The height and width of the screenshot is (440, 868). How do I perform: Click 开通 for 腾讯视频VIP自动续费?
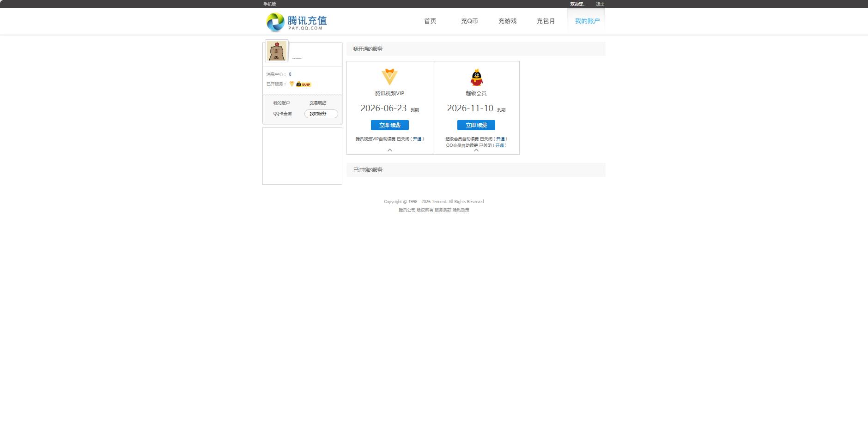pyautogui.click(x=417, y=139)
